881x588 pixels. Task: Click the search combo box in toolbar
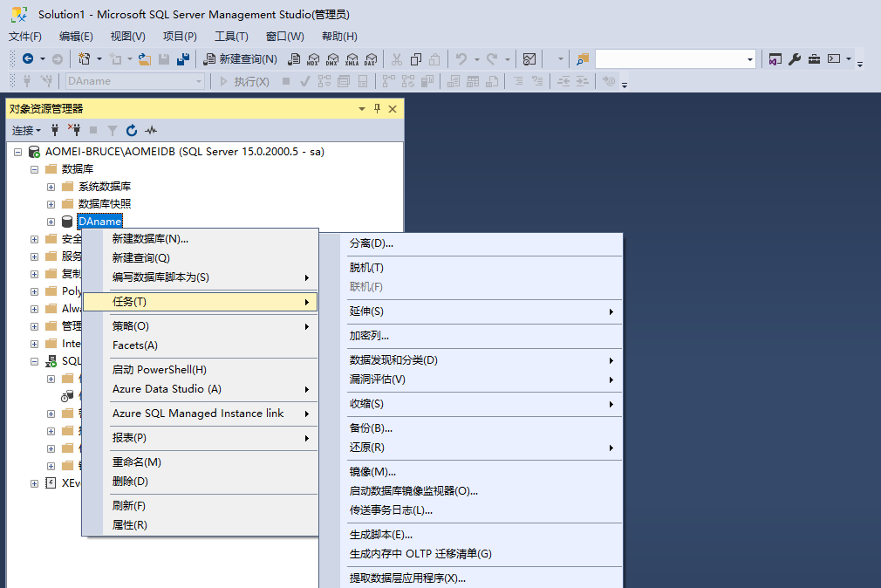pos(674,59)
